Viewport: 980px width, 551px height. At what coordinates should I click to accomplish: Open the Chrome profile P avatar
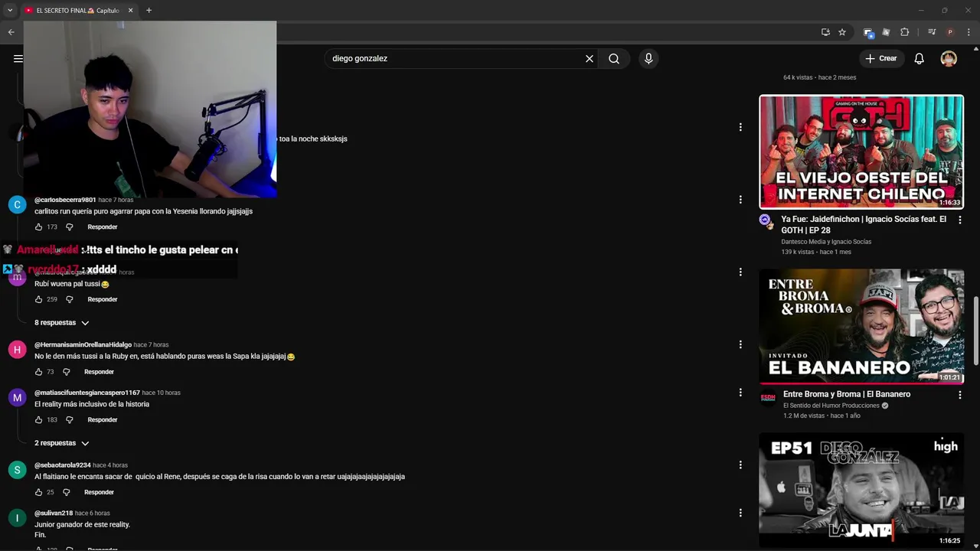click(950, 32)
